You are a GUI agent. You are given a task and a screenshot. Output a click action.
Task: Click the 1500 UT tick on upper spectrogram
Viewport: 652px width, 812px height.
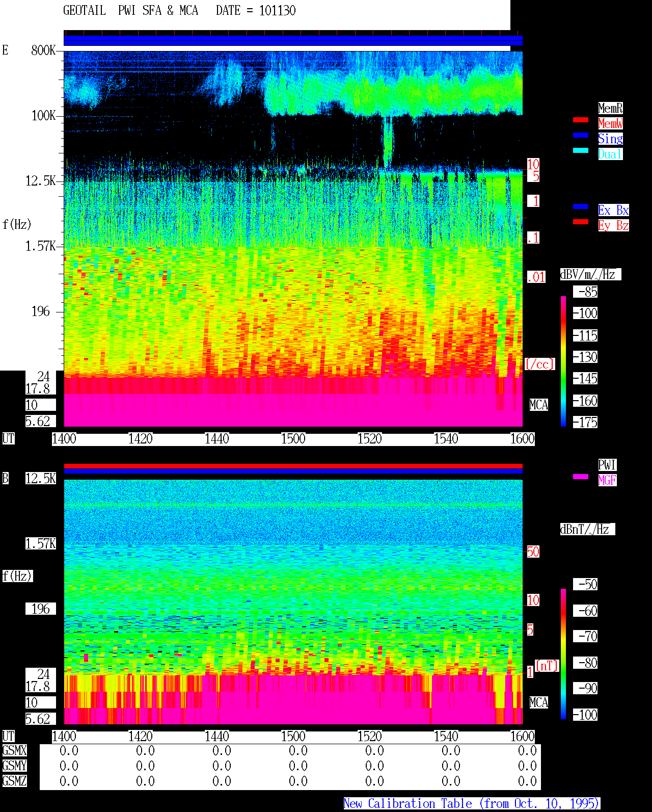point(293,439)
